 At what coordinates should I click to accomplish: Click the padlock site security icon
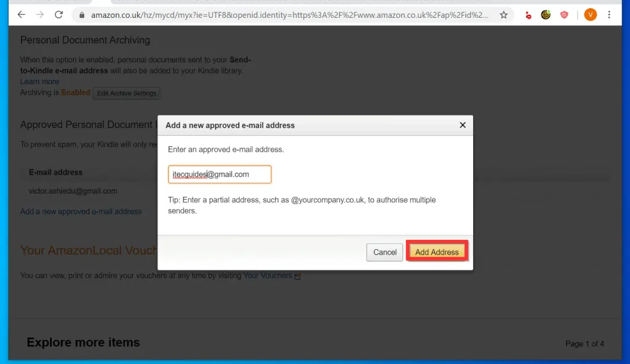pos(82,15)
